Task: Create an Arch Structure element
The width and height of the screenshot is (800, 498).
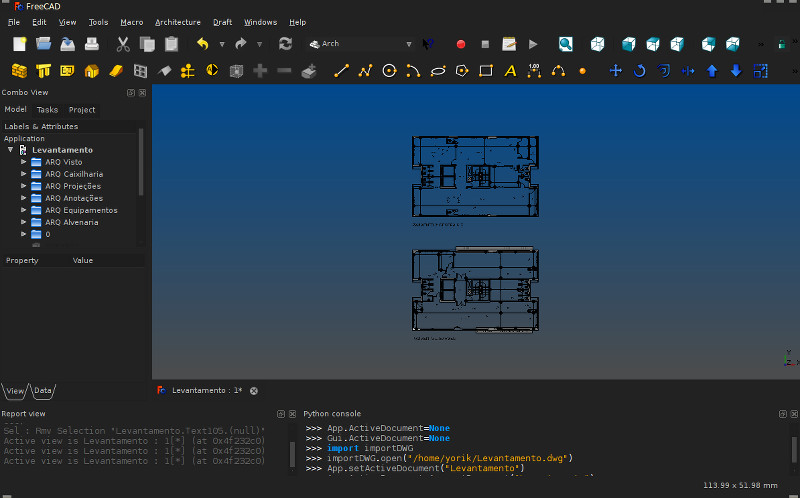Action: 43,71
